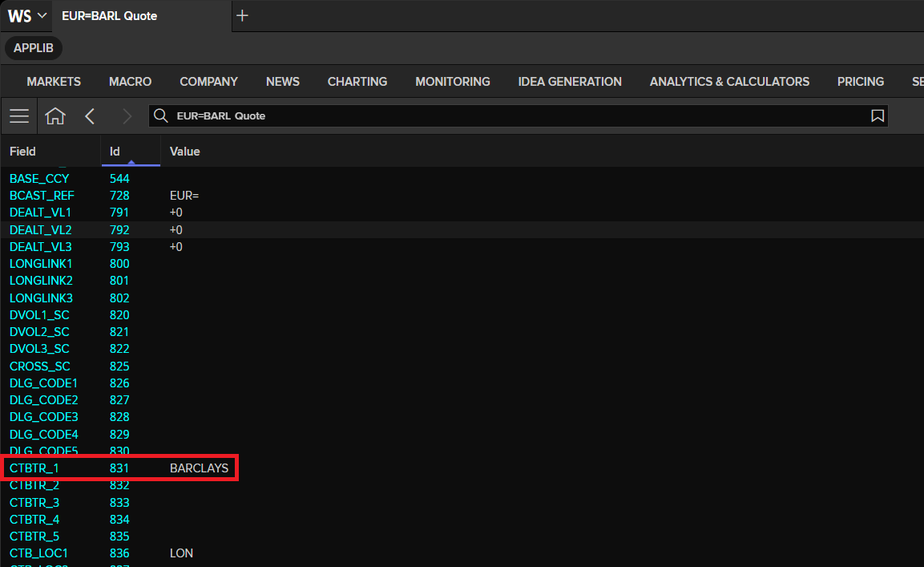Screen dimensions: 924x567
Task: Open the MARKETS menu
Action: click(x=54, y=82)
